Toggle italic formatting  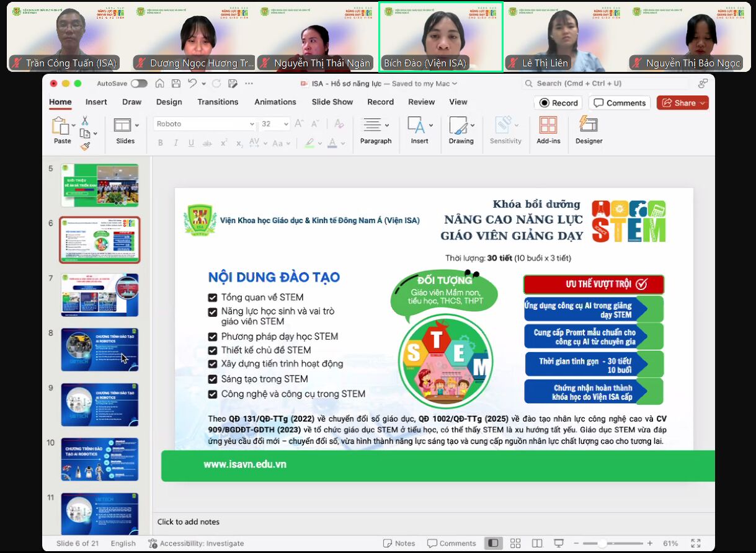[176, 143]
